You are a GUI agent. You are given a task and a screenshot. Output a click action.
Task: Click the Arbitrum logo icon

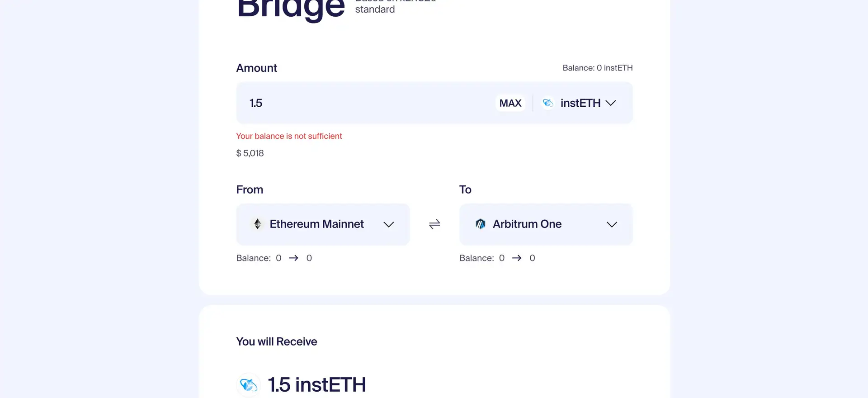click(x=481, y=224)
